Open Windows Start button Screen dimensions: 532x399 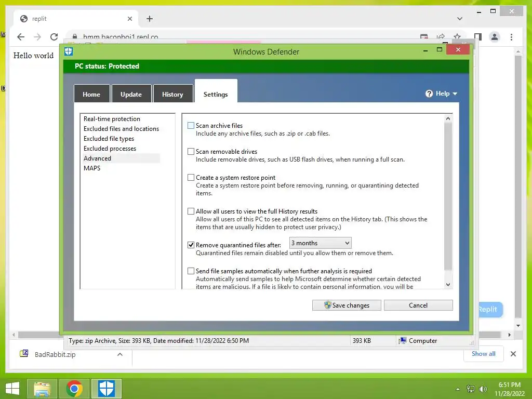point(12,389)
